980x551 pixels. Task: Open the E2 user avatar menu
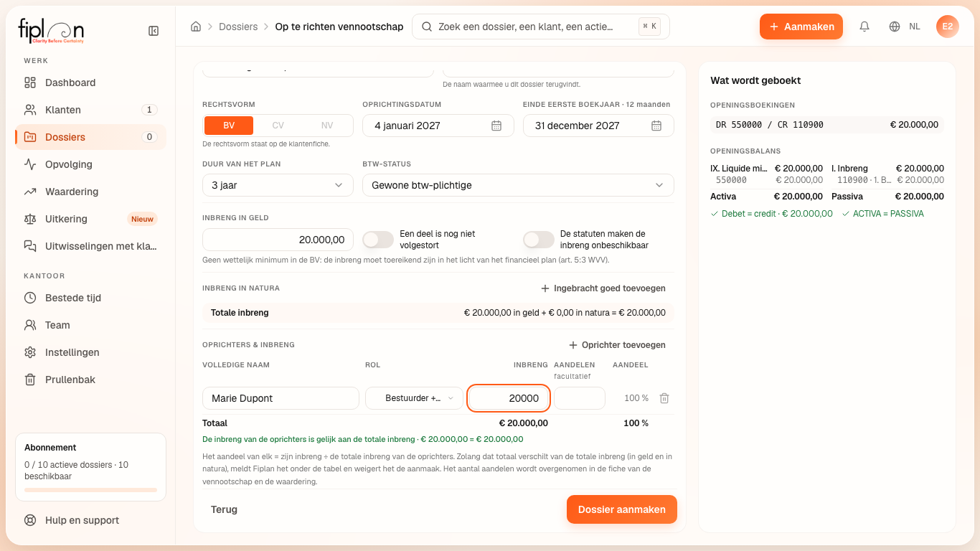pyautogui.click(x=948, y=27)
